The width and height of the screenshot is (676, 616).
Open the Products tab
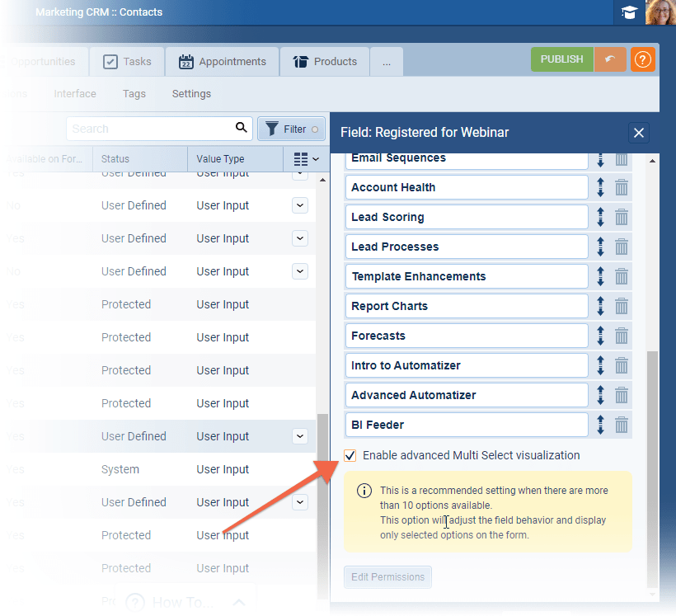(x=325, y=62)
